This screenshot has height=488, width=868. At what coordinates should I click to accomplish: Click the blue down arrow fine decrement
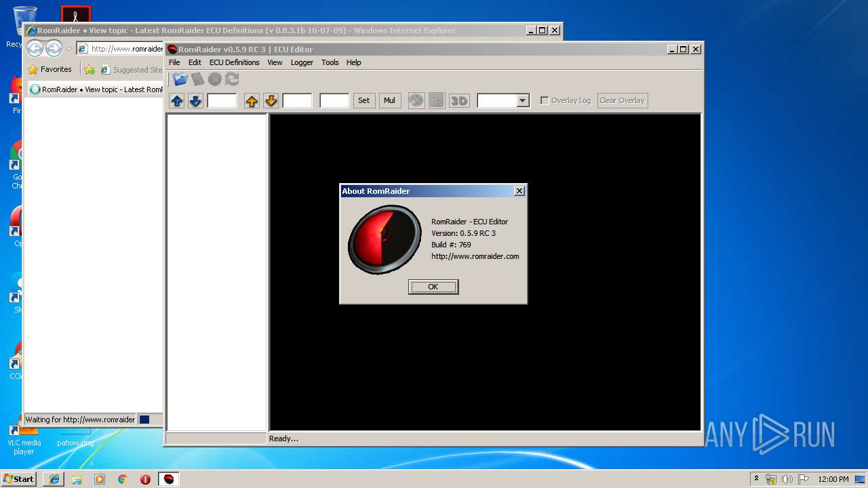tap(195, 101)
